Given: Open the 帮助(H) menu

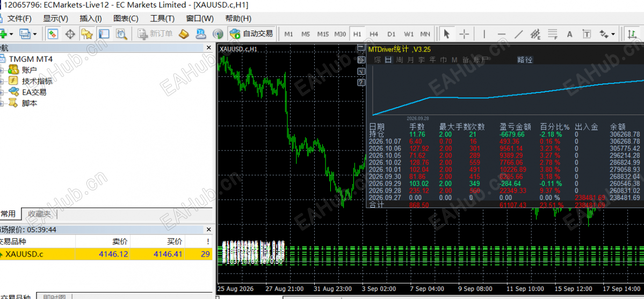Looking at the screenshot, I should pos(238,18).
